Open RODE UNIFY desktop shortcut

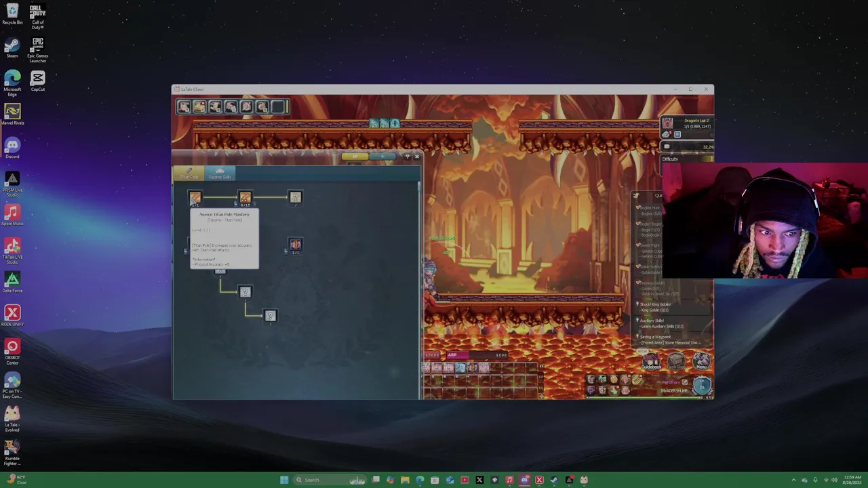point(12,315)
